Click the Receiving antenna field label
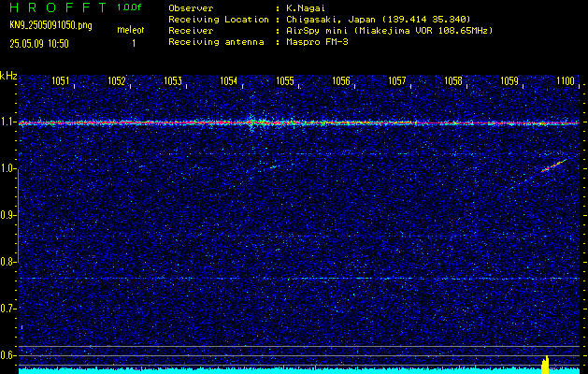Viewport: 588px width, 374px height. [216, 42]
